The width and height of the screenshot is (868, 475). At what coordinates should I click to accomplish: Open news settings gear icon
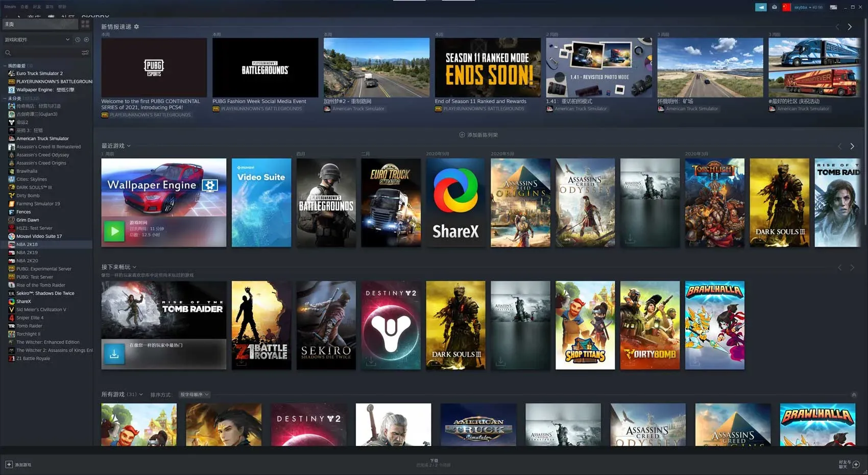pyautogui.click(x=136, y=27)
